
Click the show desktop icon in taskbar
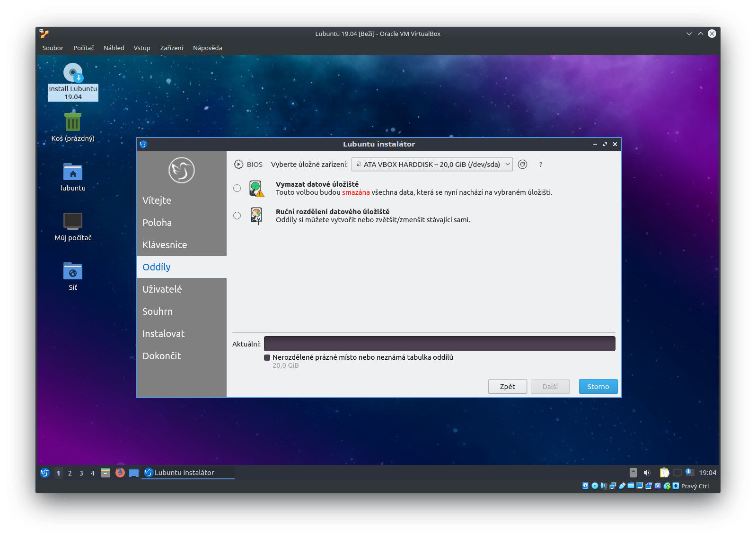[134, 473]
